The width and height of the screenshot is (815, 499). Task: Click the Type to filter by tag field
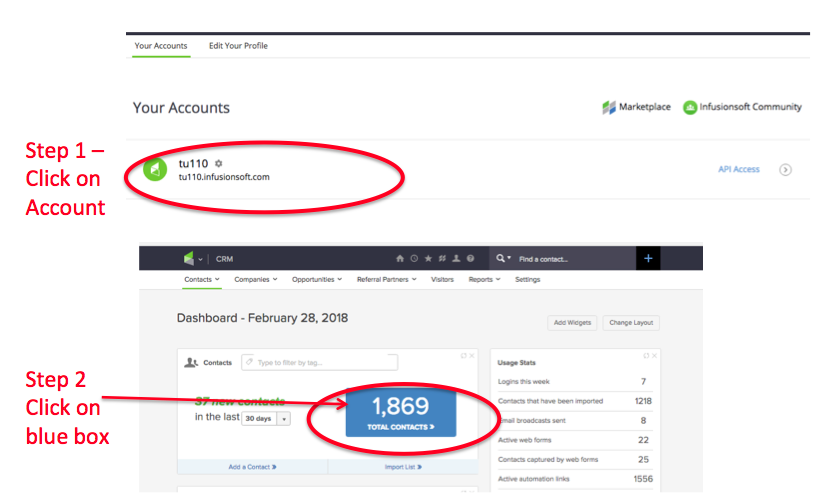coord(320,362)
